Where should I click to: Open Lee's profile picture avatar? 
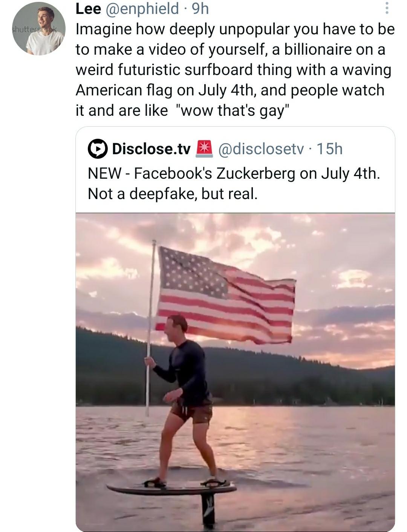point(39,29)
